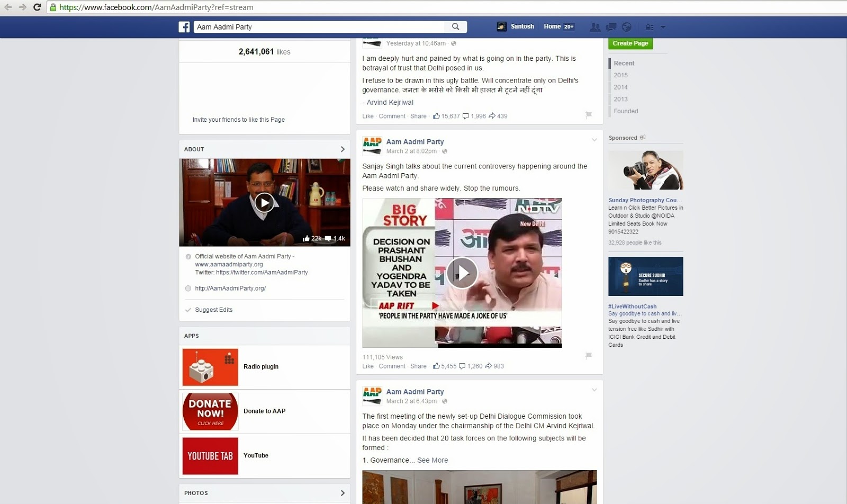Open the March 2 at 6:43pm timestamp
The image size is (847, 504).
tap(411, 401)
